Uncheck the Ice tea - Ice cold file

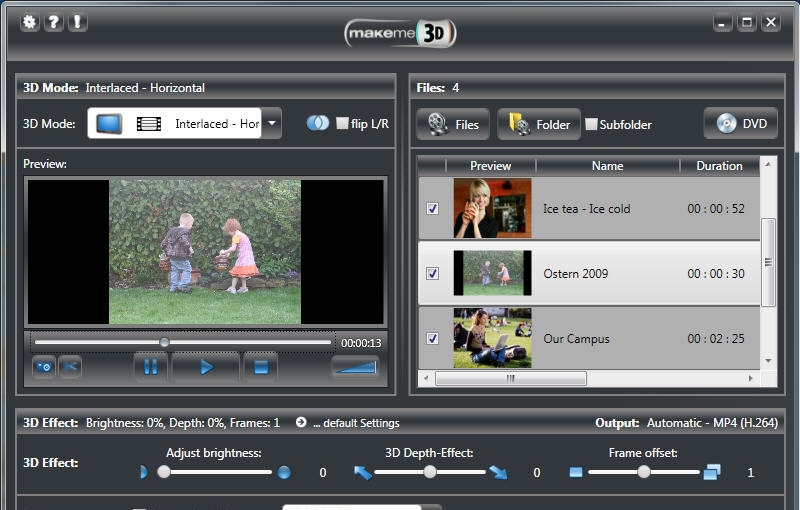[432, 209]
